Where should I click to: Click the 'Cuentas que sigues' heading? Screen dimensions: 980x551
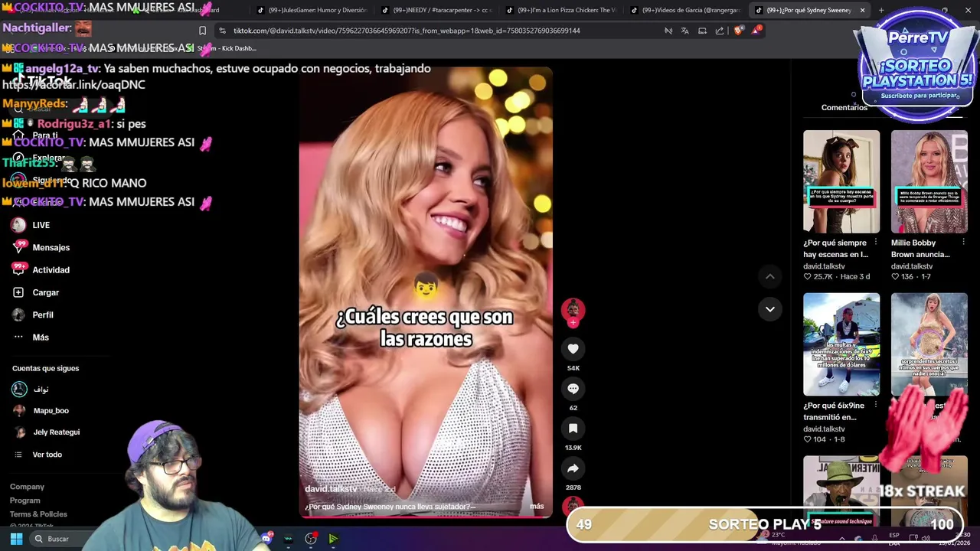[x=45, y=368]
